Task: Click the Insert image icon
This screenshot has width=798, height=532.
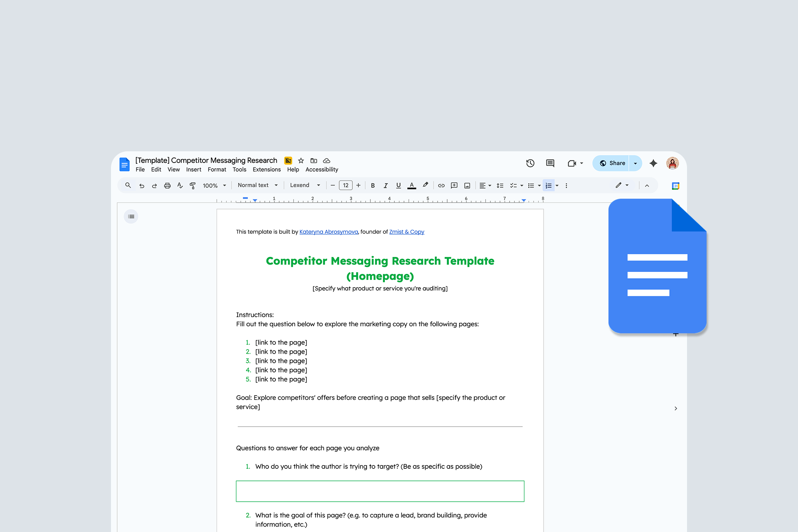Action: click(x=467, y=186)
